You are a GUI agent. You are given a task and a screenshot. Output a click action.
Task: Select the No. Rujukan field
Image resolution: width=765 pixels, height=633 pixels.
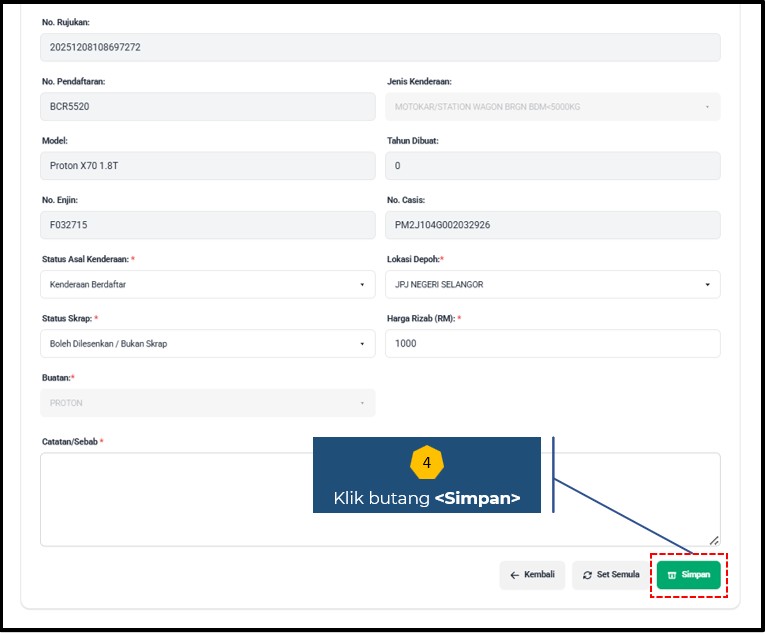380,47
